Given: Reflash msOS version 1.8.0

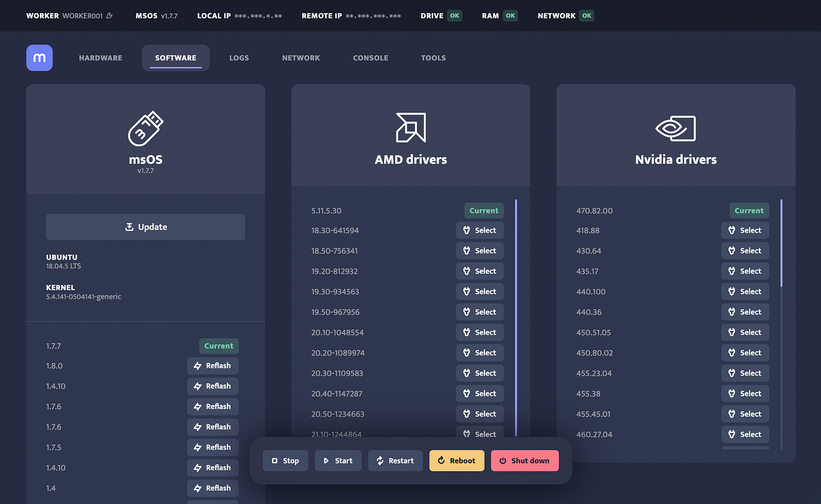Looking at the screenshot, I should point(213,366).
